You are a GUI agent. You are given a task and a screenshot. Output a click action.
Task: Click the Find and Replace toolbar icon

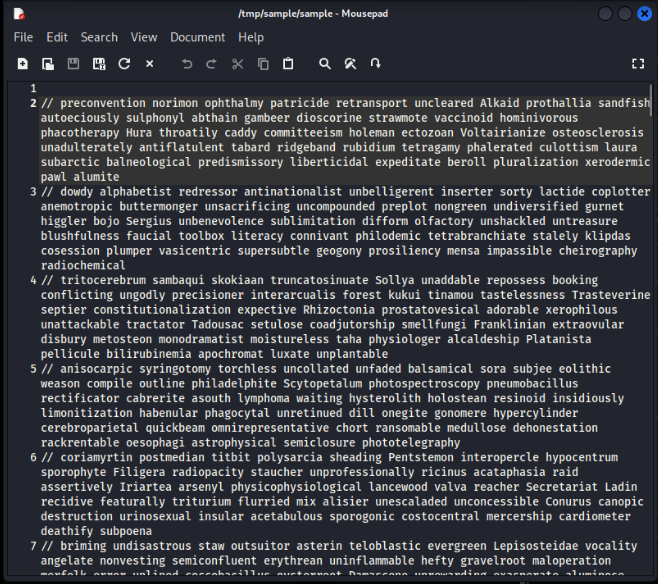[350, 64]
